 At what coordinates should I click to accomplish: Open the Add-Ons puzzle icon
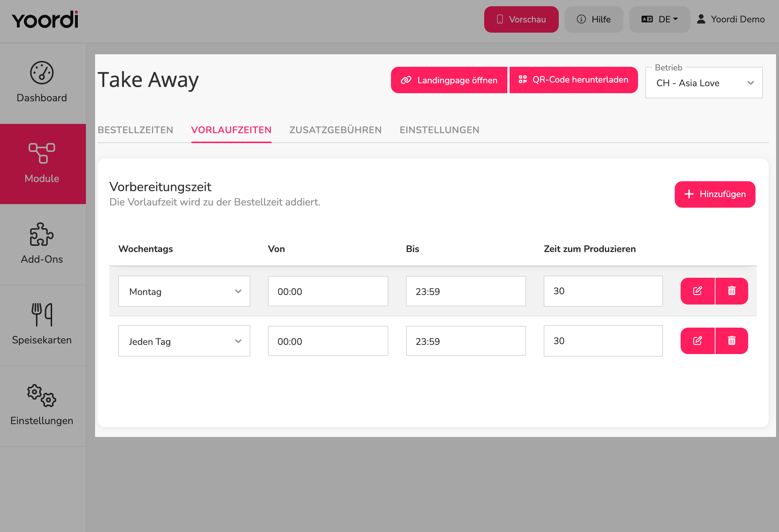pos(42,234)
